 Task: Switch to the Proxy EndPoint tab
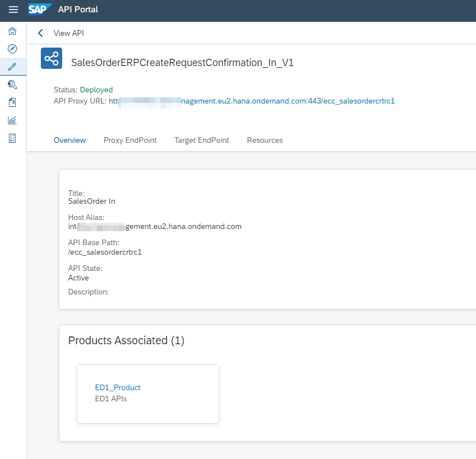click(x=130, y=140)
